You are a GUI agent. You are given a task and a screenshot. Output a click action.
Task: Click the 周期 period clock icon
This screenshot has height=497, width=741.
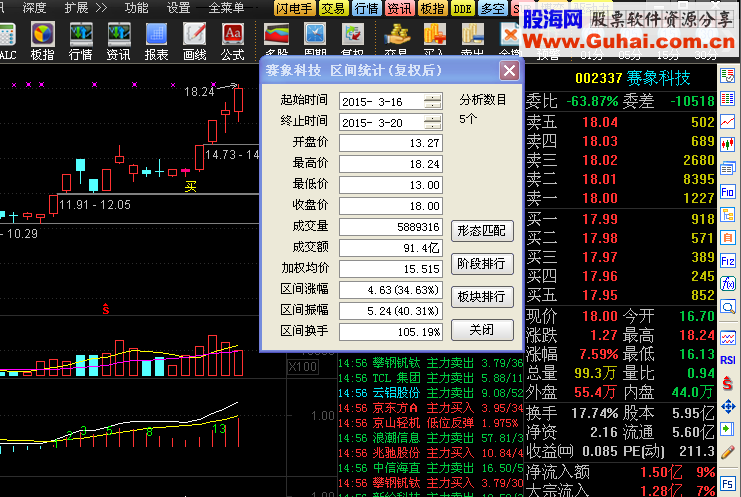click(315, 39)
